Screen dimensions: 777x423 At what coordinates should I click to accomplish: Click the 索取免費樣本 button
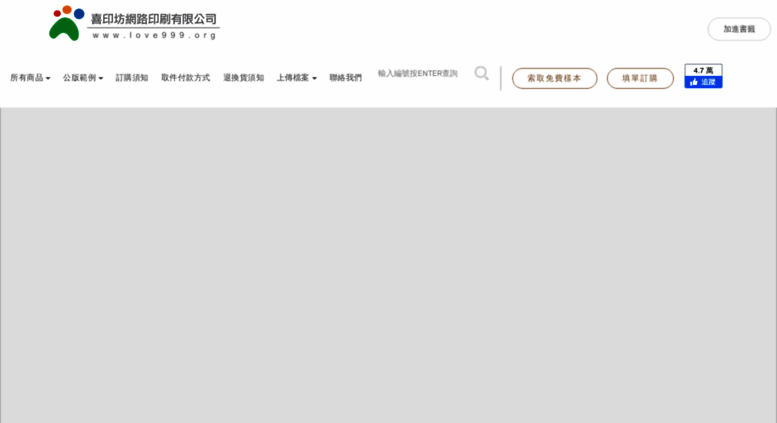pos(555,78)
